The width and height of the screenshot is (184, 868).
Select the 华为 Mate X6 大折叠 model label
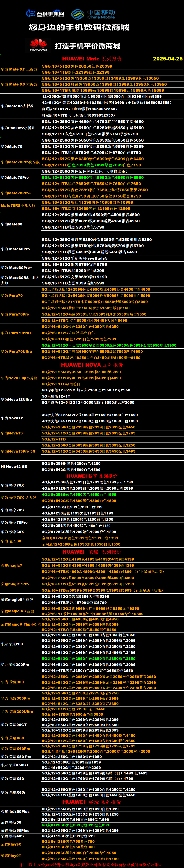point(19,84)
